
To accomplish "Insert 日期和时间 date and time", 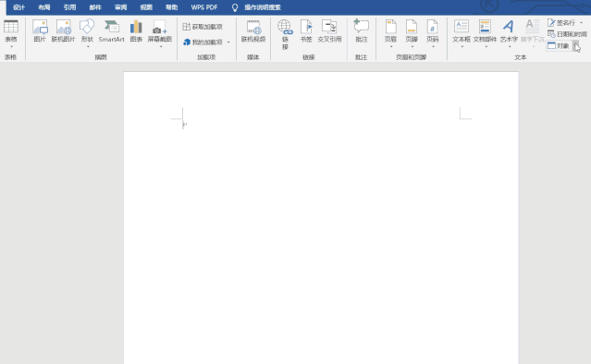I will 567,34.
